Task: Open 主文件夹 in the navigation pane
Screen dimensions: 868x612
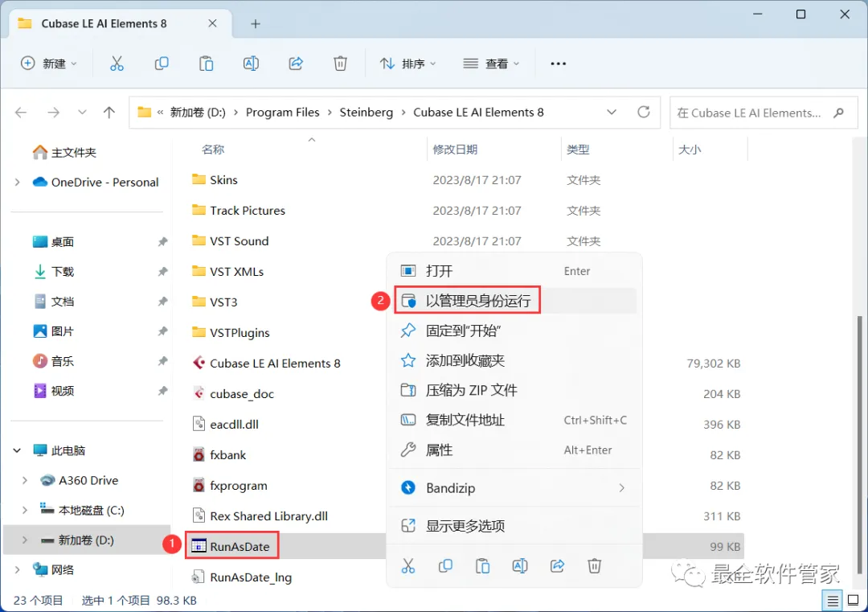Action: (x=64, y=152)
